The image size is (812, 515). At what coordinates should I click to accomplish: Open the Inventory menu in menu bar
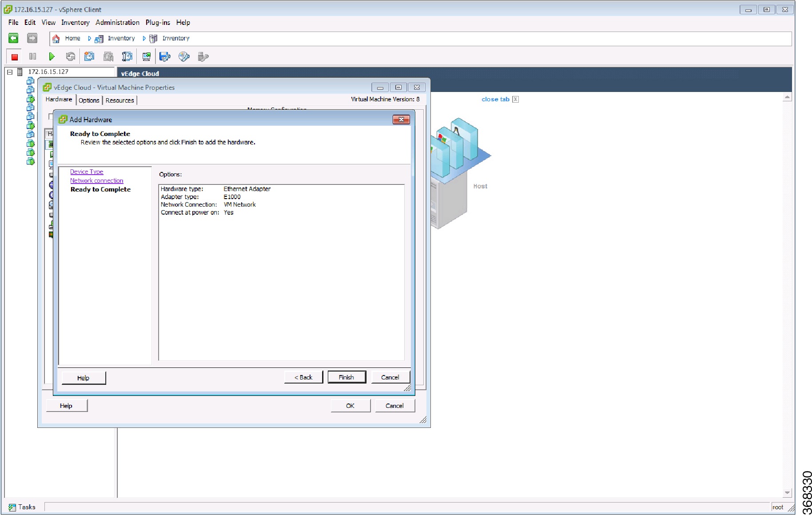click(x=75, y=22)
